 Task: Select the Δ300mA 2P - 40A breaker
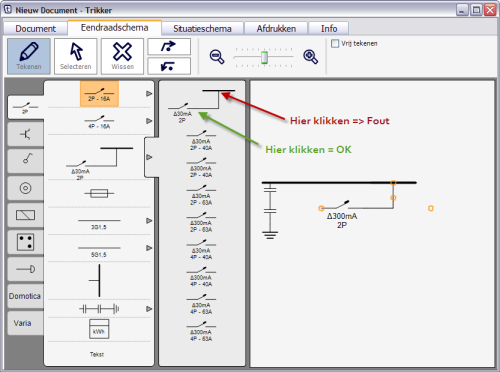201,168
